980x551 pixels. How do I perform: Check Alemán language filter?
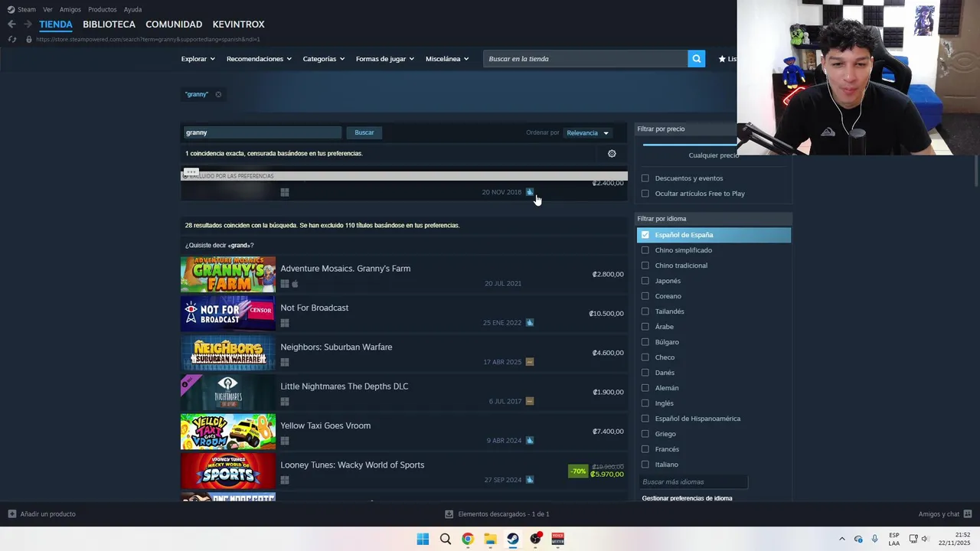[645, 388]
